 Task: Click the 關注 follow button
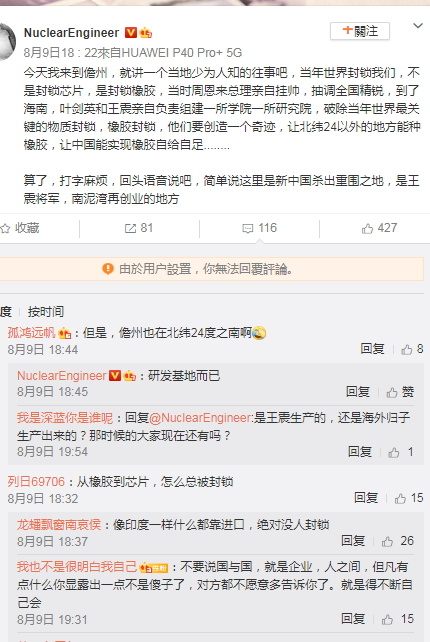360,31
